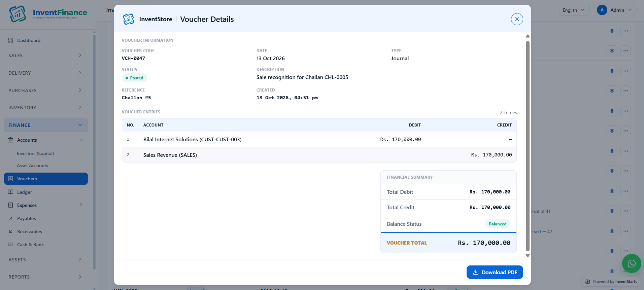Image resolution: width=644 pixels, height=290 pixels.
Task: Open the WhatsApp chat bubble
Action: coord(632,263)
